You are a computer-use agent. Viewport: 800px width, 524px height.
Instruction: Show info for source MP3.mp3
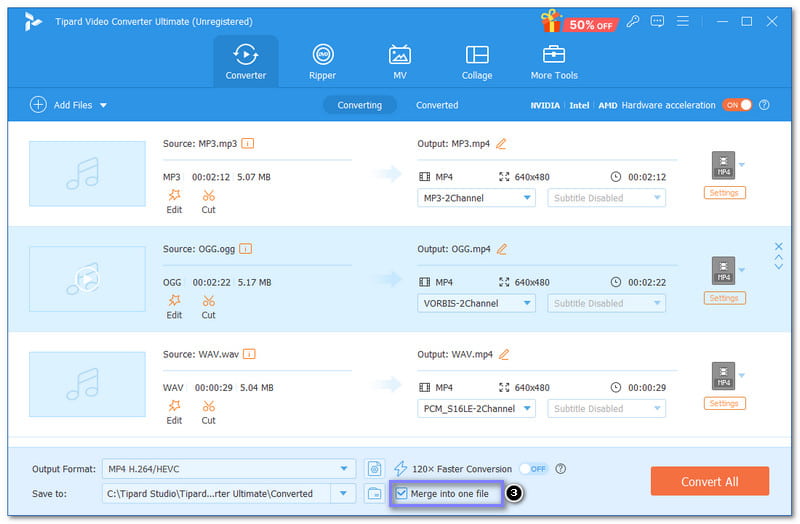pos(247,143)
